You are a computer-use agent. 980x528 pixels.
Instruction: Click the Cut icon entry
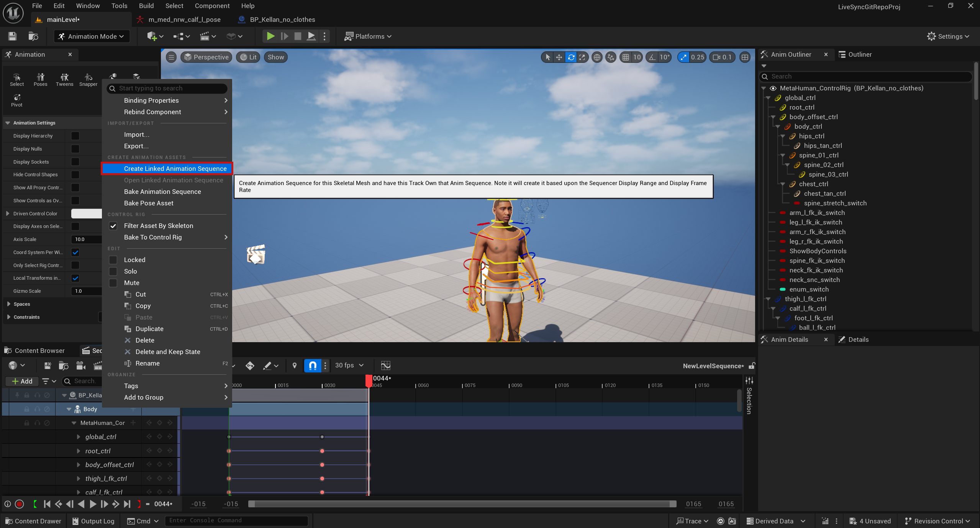coord(128,294)
